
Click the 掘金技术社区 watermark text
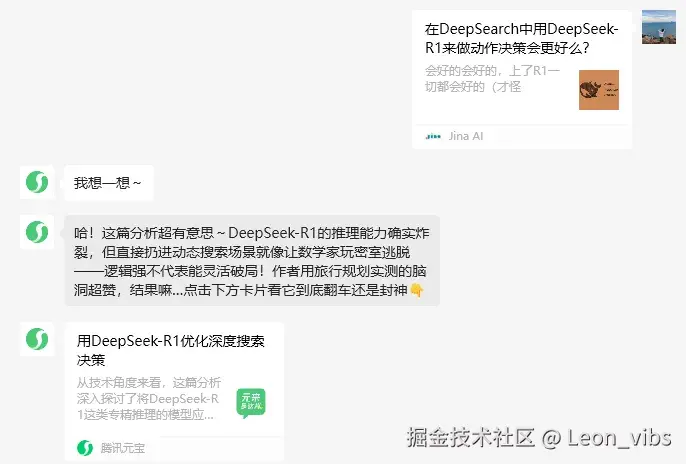(471, 437)
